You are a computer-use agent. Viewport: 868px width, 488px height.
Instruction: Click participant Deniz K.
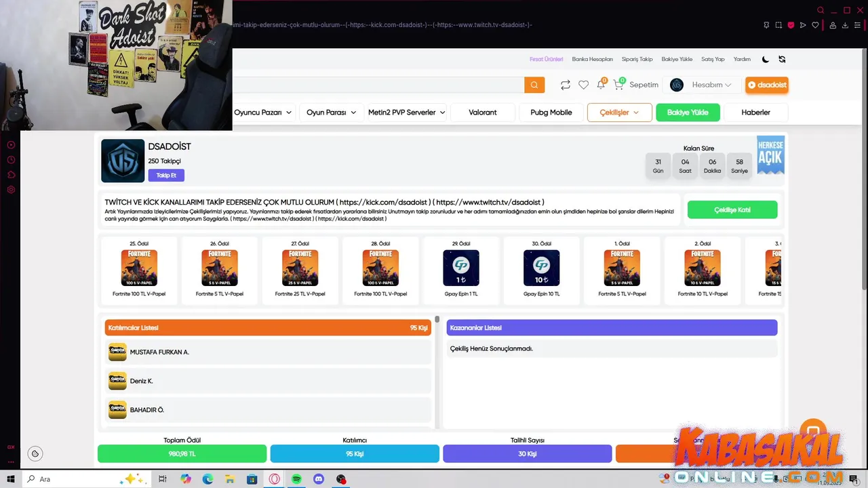tap(269, 381)
